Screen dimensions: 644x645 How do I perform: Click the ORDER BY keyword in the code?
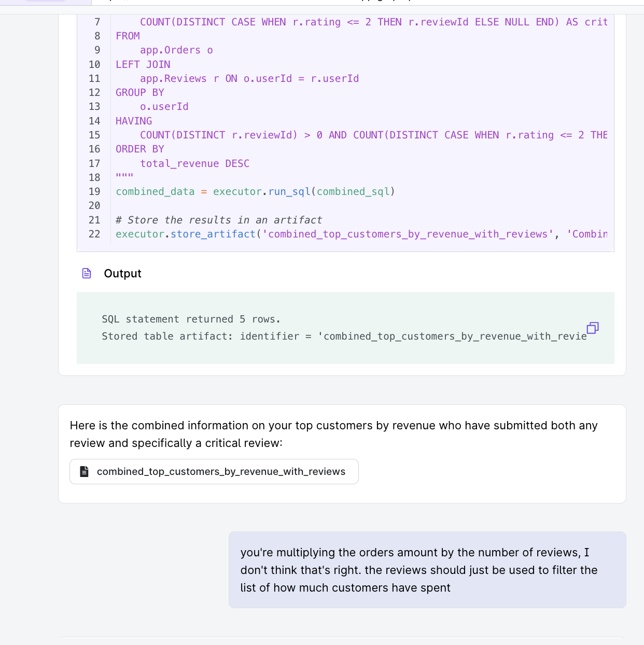(x=140, y=149)
